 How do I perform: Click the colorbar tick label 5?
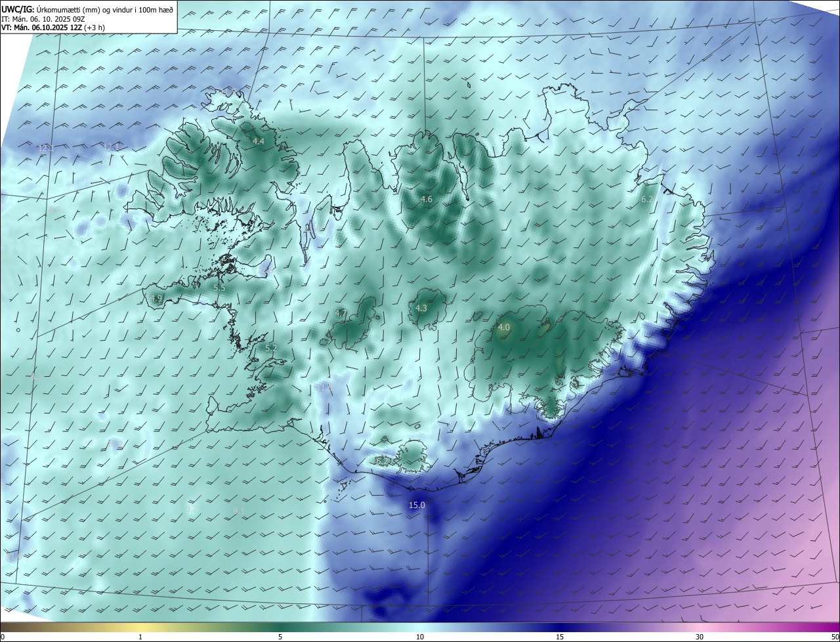(280, 637)
